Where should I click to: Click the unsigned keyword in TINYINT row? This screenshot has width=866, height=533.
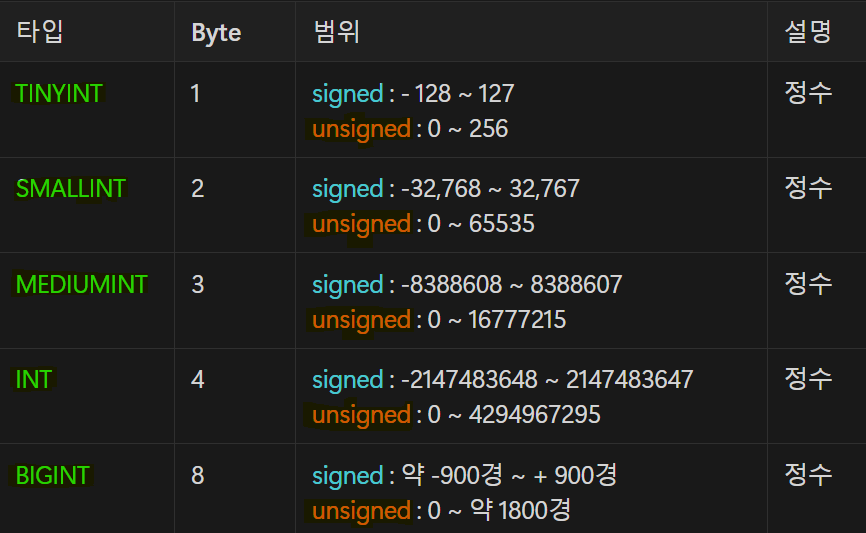(361, 129)
